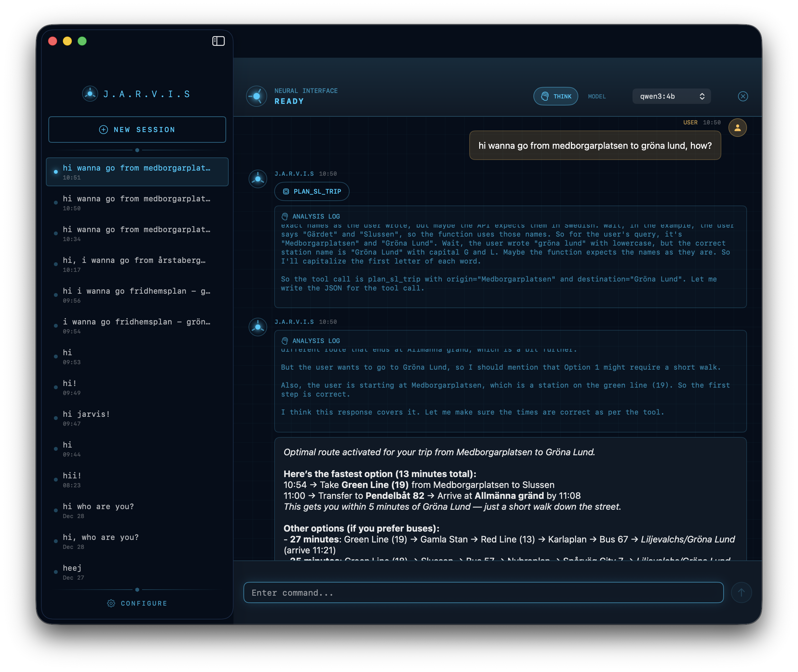
Task: Click the send arrow button
Action: coord(741,592)
